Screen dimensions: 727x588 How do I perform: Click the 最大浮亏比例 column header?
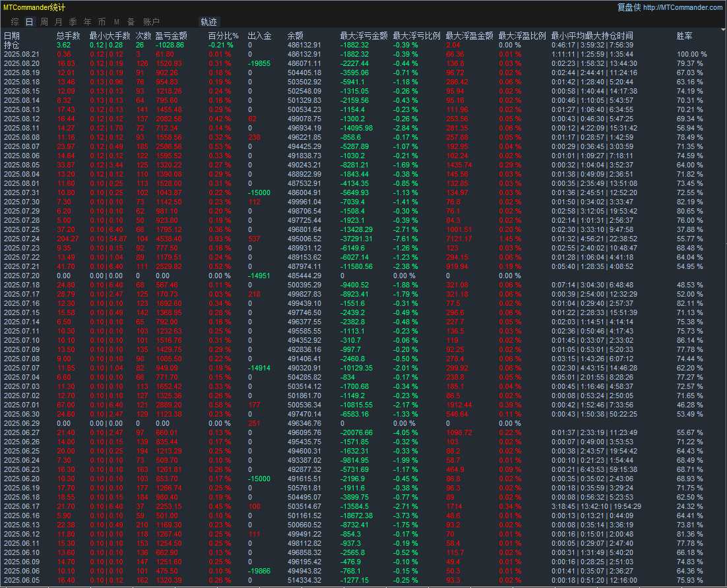tap(416, 36)
